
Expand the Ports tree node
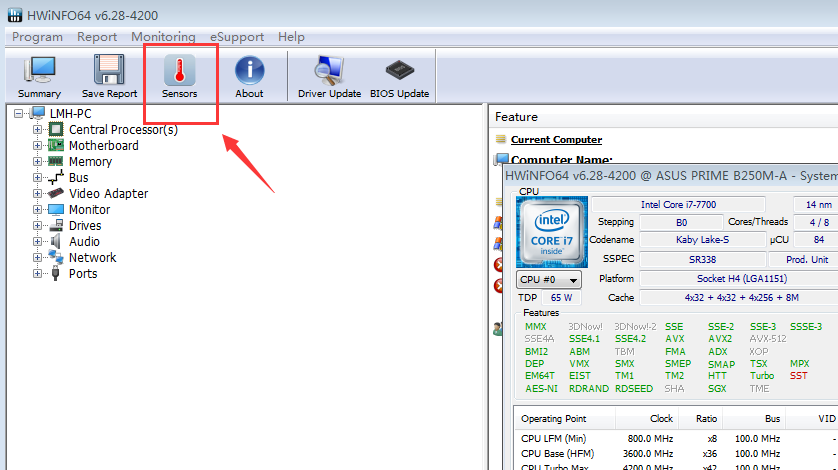37,274
